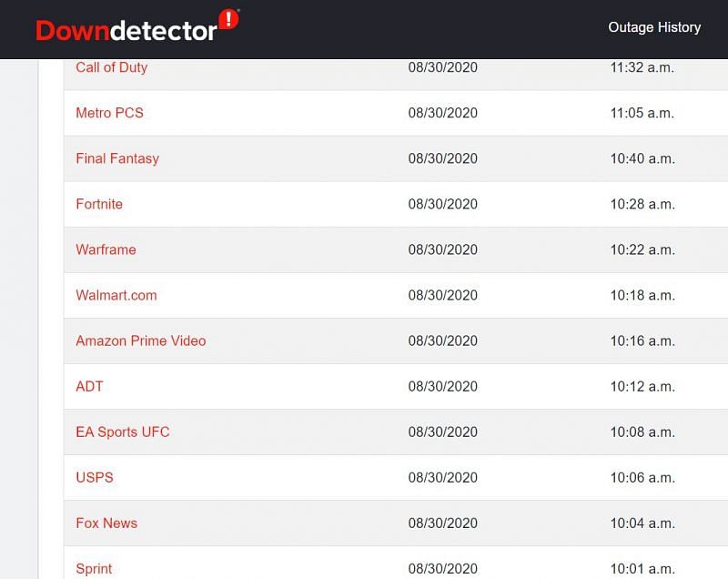
Task: Select the 10:08 a.m. time cell
Action: point(642,432)
